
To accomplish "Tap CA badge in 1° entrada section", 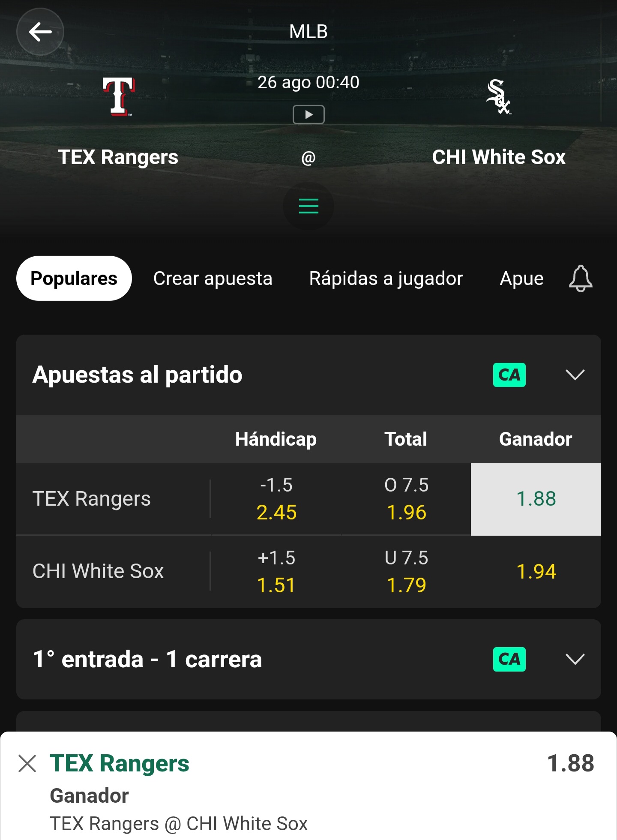I will coord(509,659).
